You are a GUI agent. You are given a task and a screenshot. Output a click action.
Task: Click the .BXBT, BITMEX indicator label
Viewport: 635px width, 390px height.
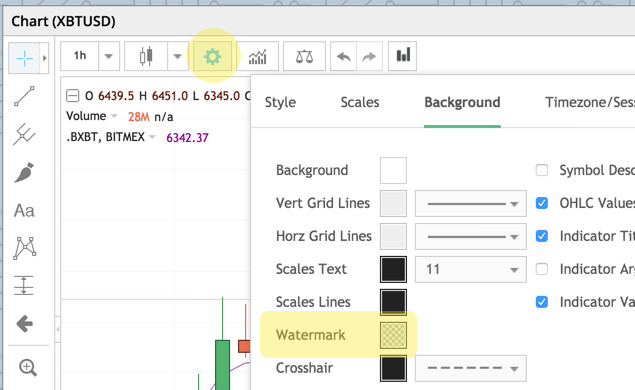(x=105, y=137)
